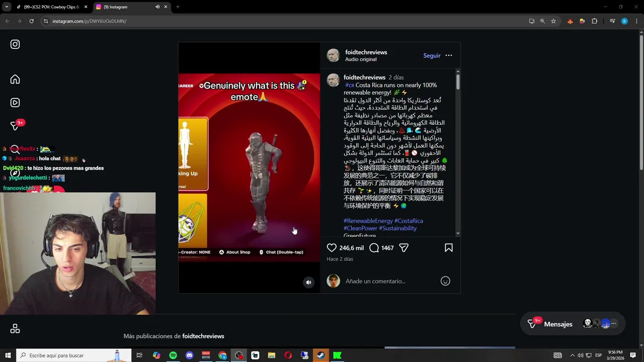Click the 1467 comments count
The height and width of the screenshot is (362, 644).
pos(387,248)
